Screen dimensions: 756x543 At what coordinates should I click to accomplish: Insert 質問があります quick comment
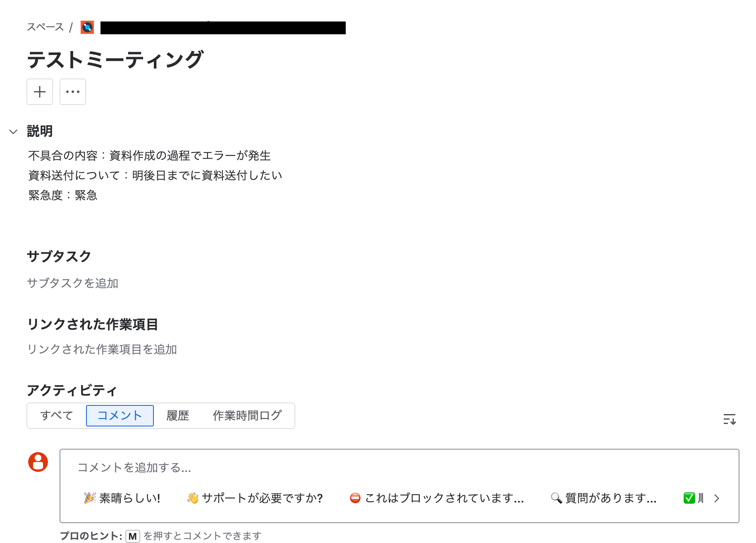[x=604, y=498]
